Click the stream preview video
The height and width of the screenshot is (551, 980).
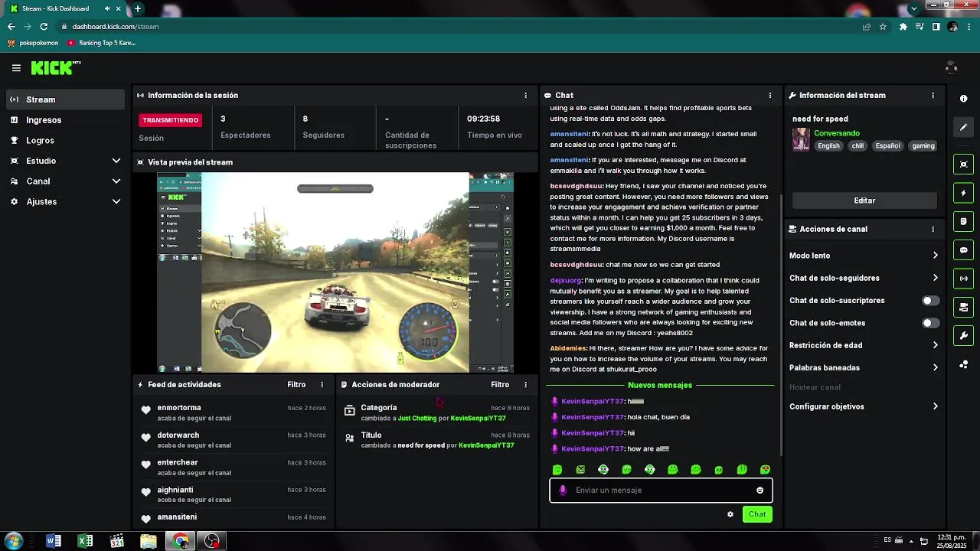click(335, 272)
